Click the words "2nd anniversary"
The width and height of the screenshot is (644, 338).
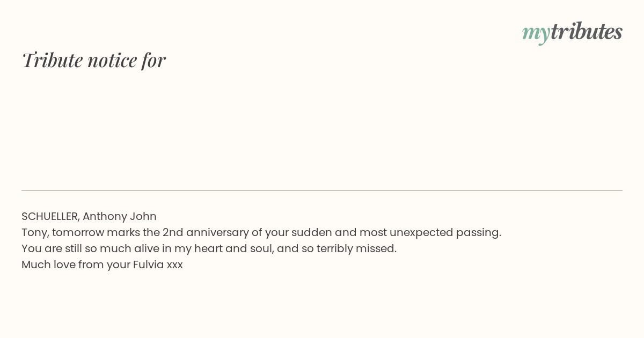coord(202,232)
